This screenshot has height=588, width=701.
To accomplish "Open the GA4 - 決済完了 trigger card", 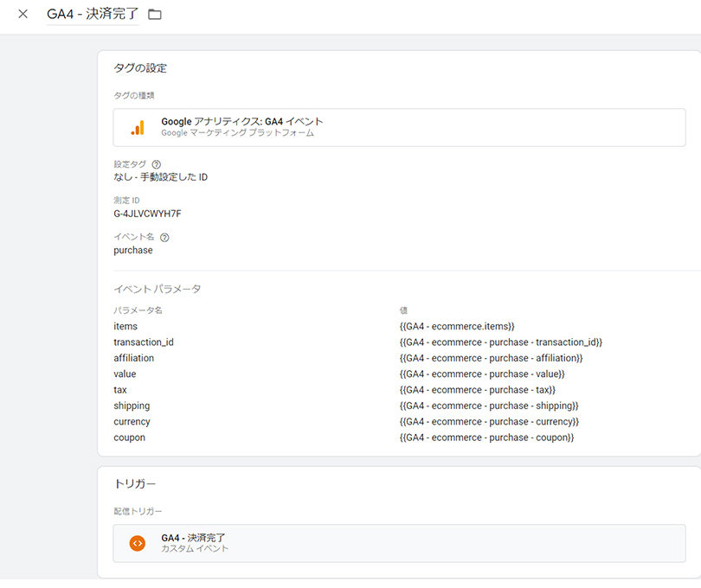I will click(399, 543).
